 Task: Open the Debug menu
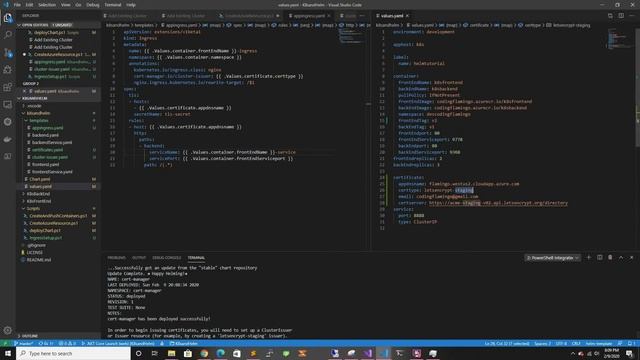coord(93,5)
